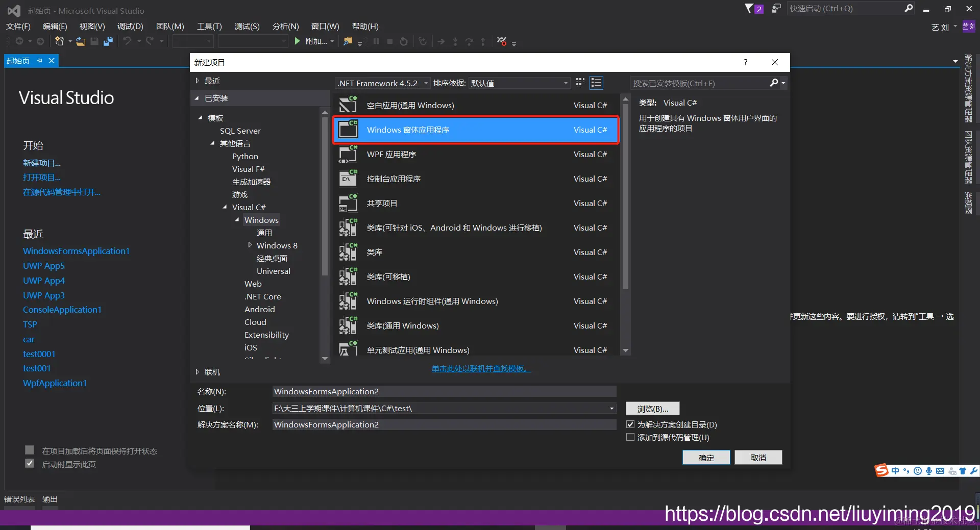
Task: Click the help question mark in New Project dialog
Action: pos(745,62)
